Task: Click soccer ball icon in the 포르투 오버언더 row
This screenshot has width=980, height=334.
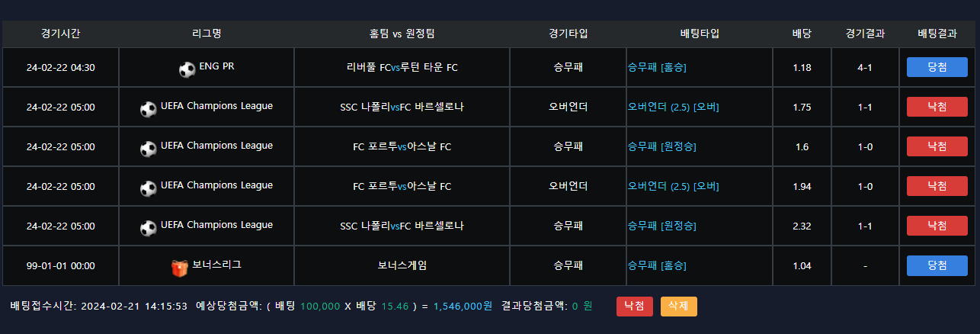Action: click(x=149, y=188)
